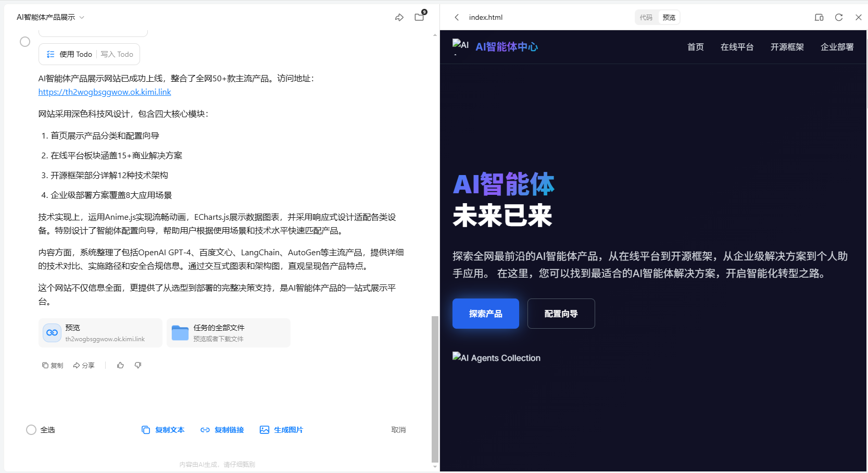Click the share arrow icon in chat header
The height and width of the screenshot is (473, 868).
(399, 18)
